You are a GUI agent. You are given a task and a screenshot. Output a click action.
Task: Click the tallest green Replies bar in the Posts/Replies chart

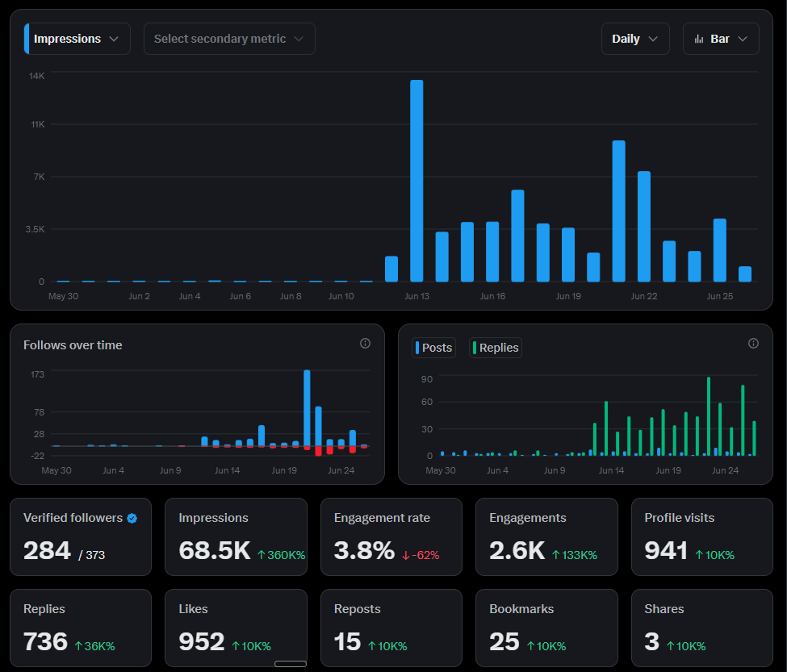(709, 416)
